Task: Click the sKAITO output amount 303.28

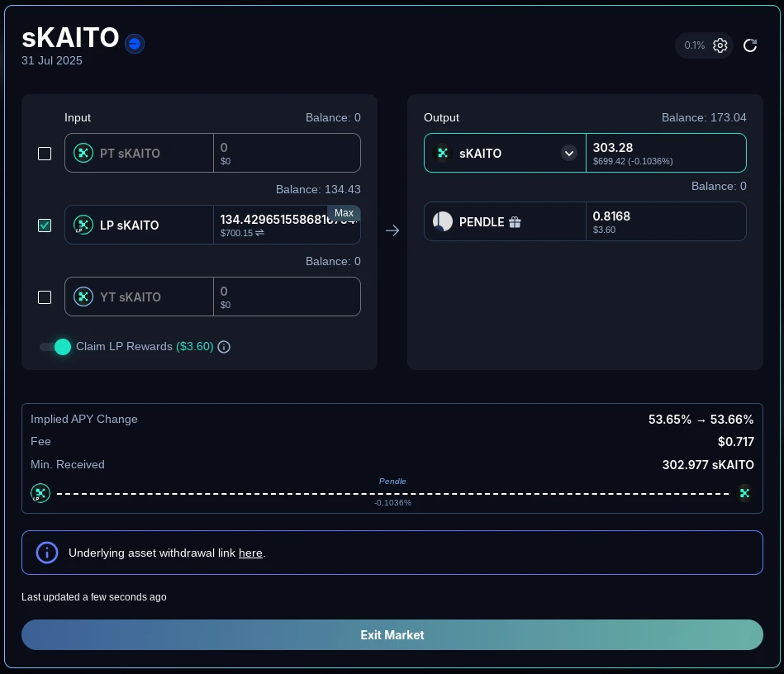Action: [613, 148]
